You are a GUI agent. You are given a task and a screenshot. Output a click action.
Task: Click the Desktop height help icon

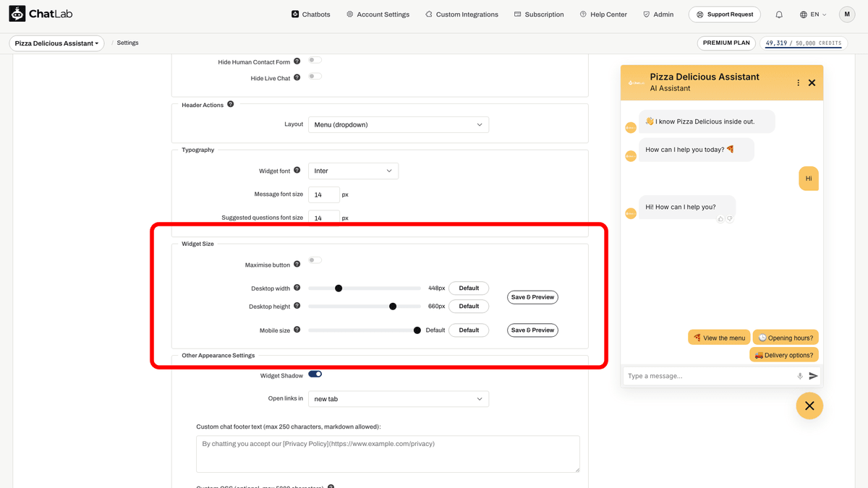click(x=297, y=306)
